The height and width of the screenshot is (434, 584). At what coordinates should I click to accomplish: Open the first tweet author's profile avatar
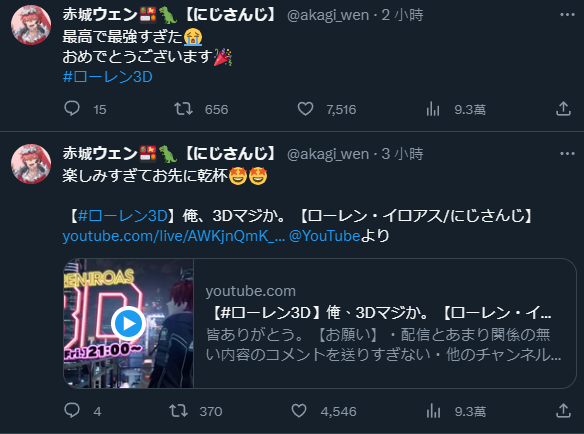click(x=31, y=25)
